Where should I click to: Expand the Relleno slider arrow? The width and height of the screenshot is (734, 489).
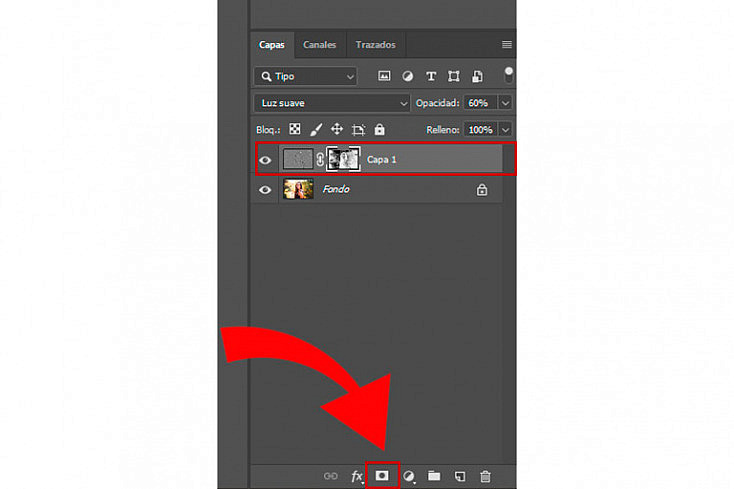505,130
